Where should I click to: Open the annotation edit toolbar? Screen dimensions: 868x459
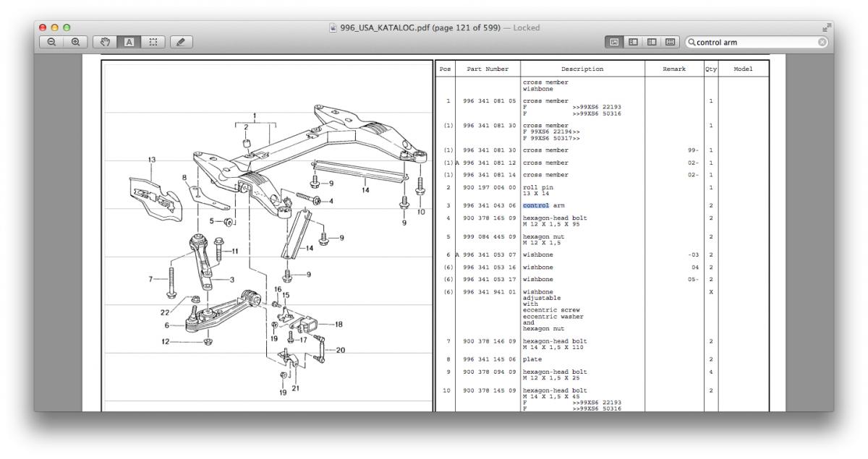(181, 43)
